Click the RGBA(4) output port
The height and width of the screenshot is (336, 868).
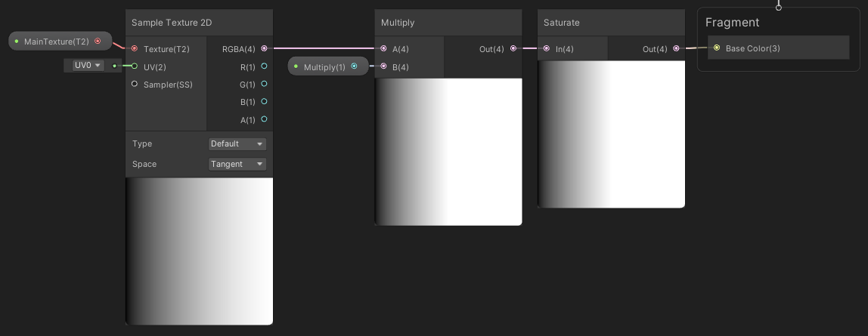264,48
